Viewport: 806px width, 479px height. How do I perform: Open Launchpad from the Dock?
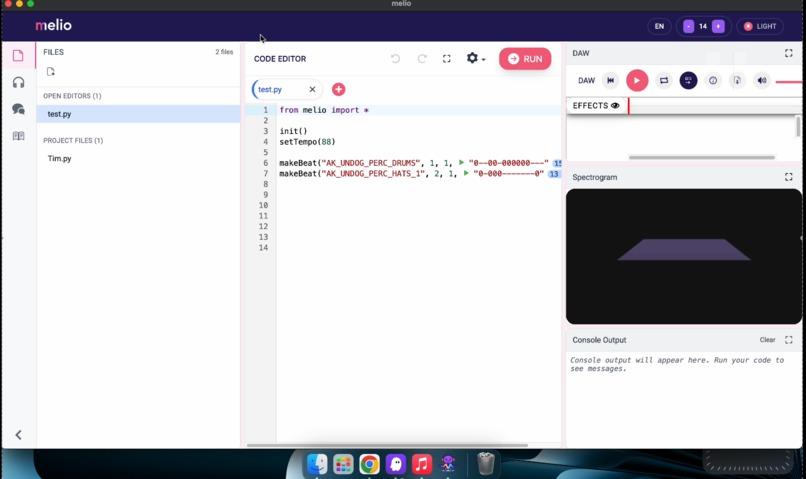343,464
